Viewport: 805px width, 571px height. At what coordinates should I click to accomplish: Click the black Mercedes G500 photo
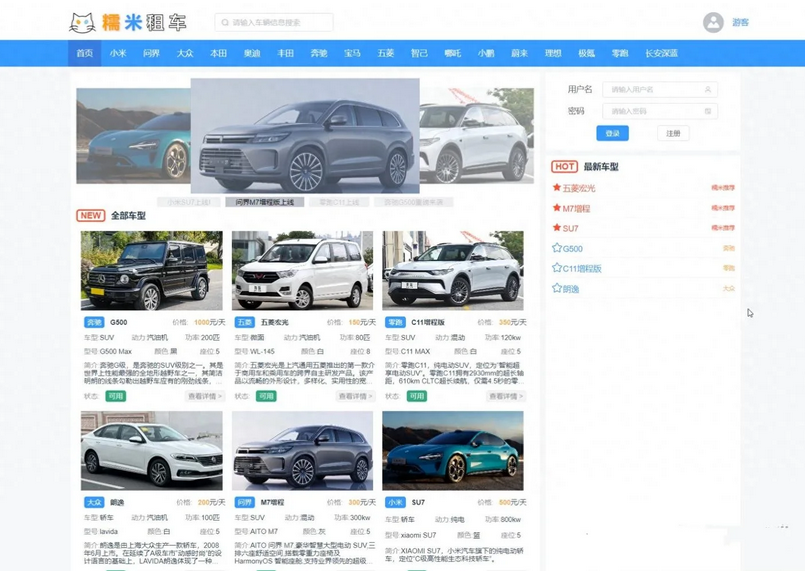click(x=152, y=271)
